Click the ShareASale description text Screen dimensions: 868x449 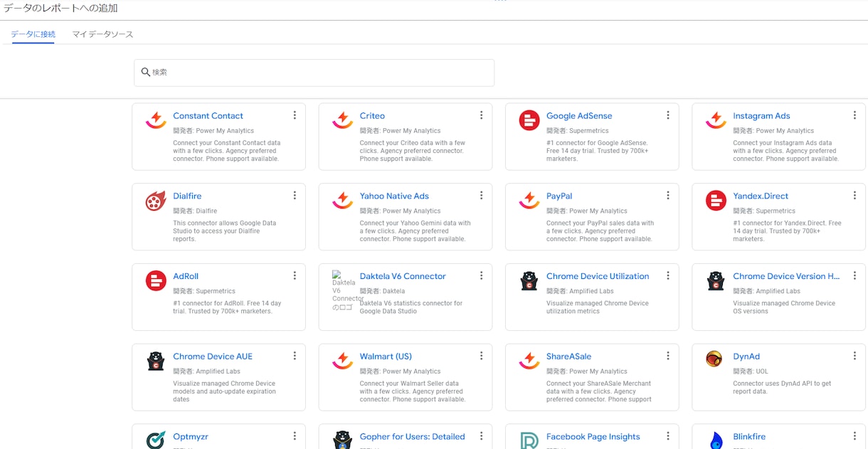click(599, 391)
